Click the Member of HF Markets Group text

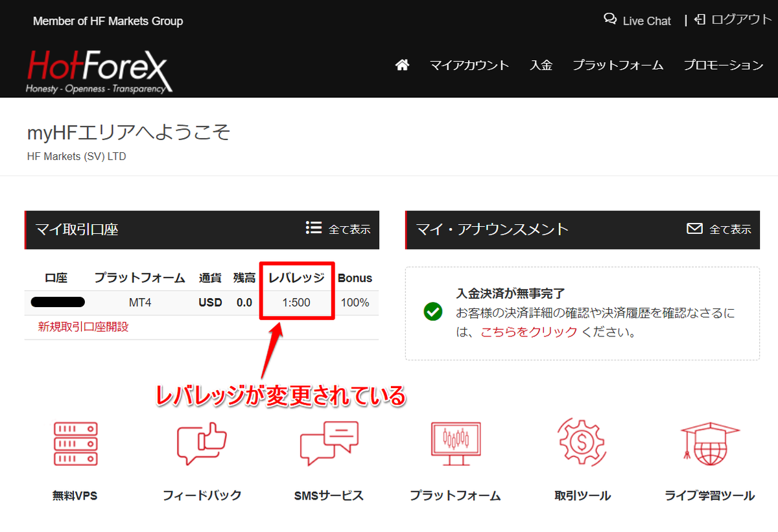108,21
